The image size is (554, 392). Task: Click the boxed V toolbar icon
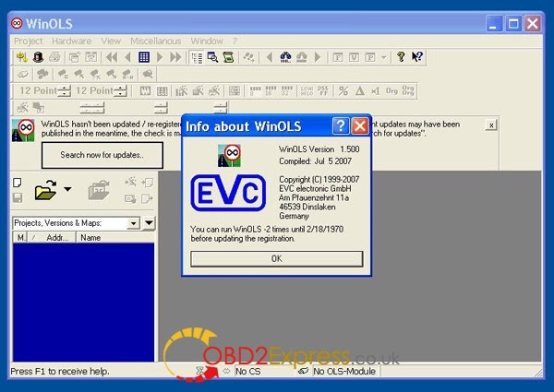354,57
